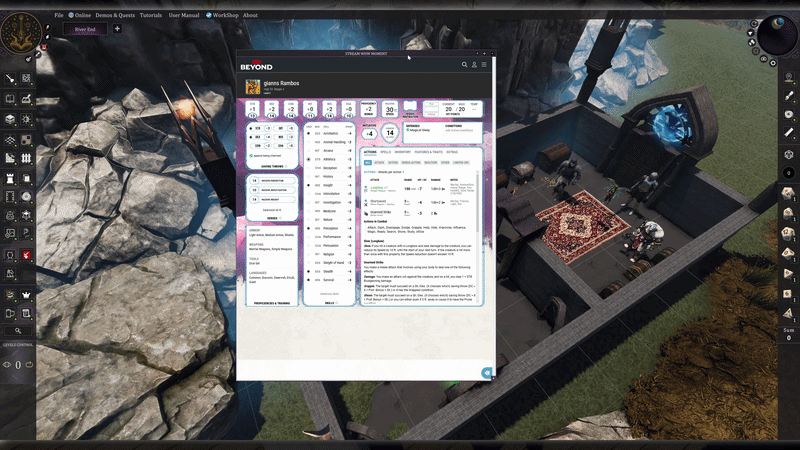Open the File menu

coord(59,15)
